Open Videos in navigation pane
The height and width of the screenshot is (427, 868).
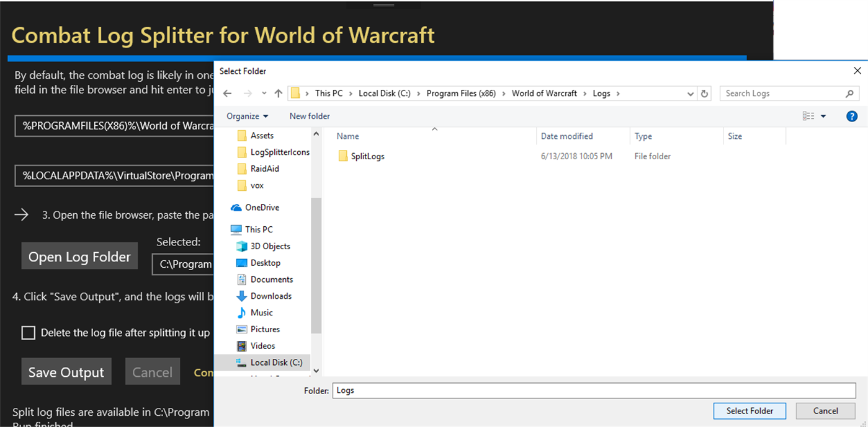(x=256, y=346)
